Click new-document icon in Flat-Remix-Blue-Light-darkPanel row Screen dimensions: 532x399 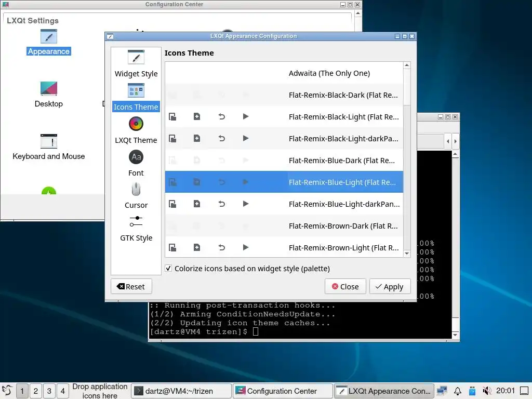click(x=197, y=204)
